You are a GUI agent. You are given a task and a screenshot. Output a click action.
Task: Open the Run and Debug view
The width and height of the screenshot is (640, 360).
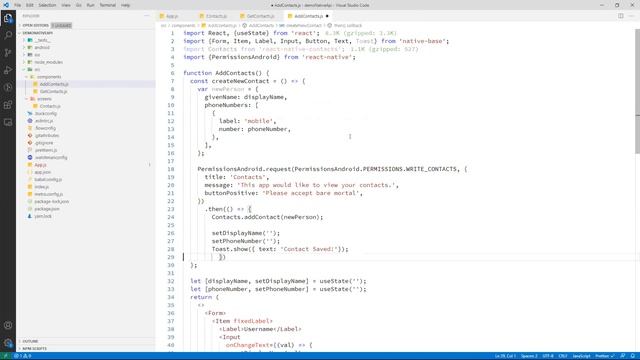coord(8,70)
